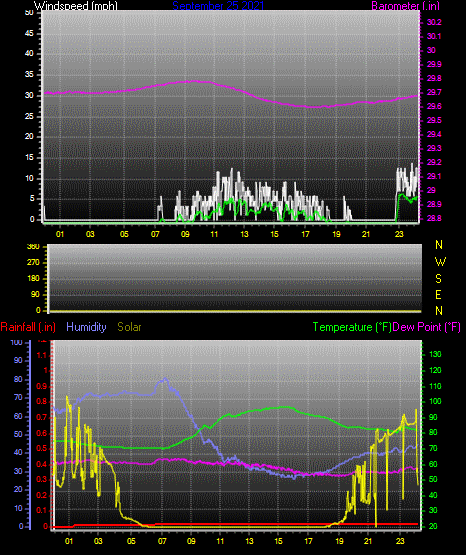Click the 270 wind direction degree label

34,263
